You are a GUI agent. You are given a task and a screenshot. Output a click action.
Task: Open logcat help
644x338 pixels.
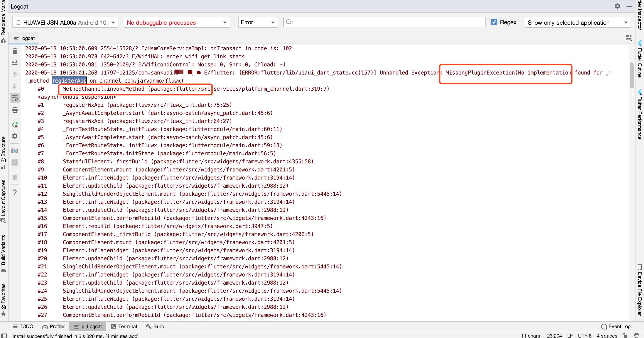[14, 192]
